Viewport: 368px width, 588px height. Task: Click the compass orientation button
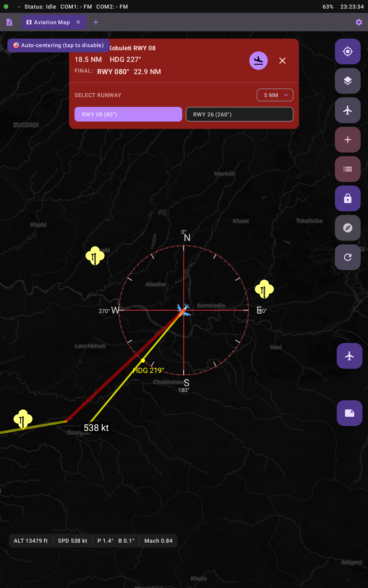click(x=347, y=228)
